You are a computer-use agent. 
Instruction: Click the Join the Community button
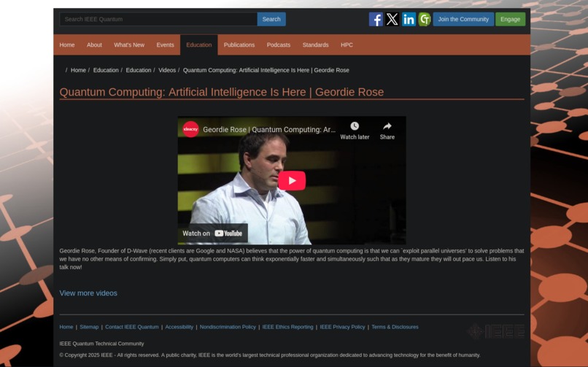point(463,19)
